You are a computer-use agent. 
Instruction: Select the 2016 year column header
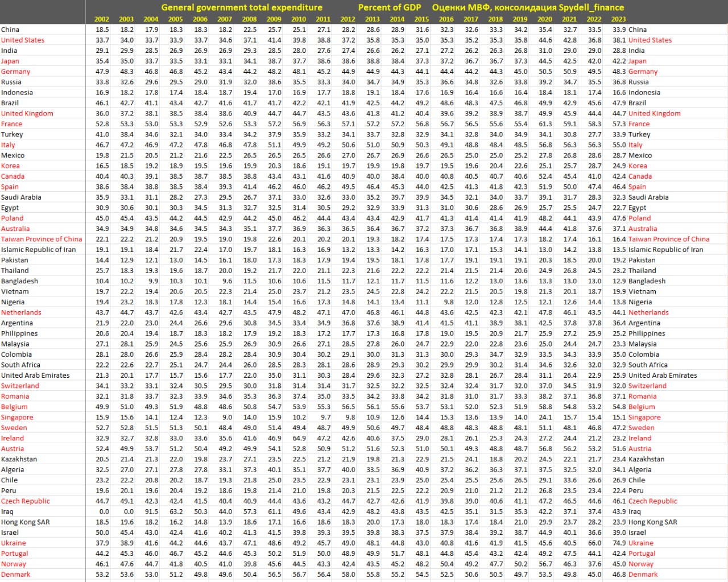tap(446, 19)
